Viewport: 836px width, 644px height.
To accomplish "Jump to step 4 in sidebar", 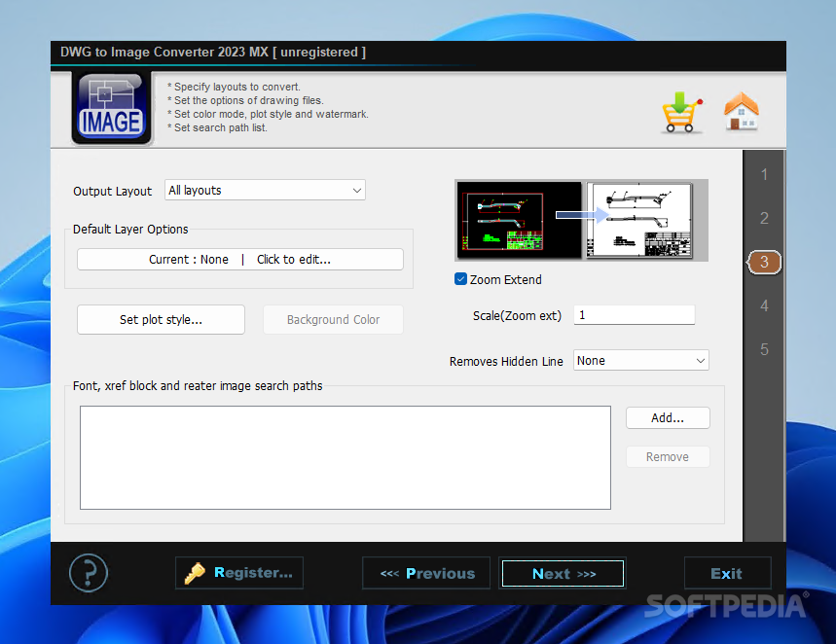I will click(764, 305).
